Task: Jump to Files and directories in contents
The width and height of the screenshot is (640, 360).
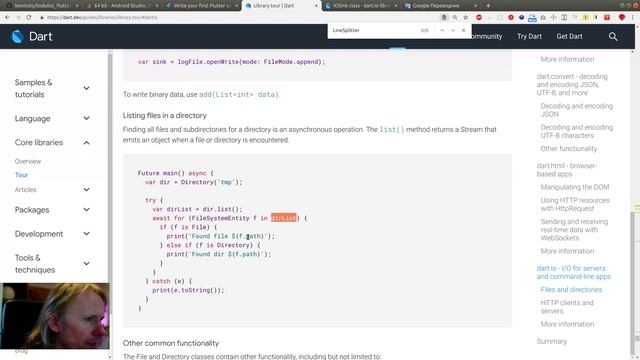Action: coord(571,289)
